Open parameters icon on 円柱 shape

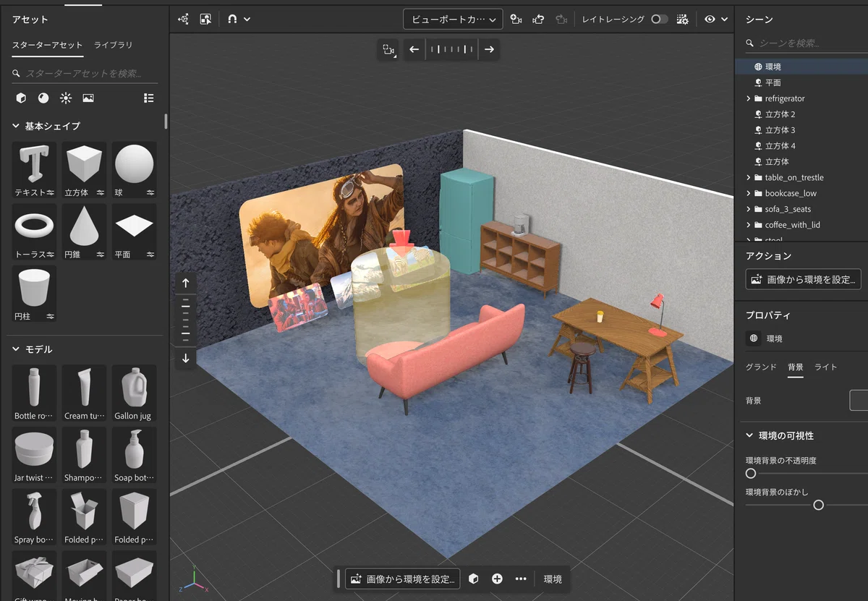point(51,316)
